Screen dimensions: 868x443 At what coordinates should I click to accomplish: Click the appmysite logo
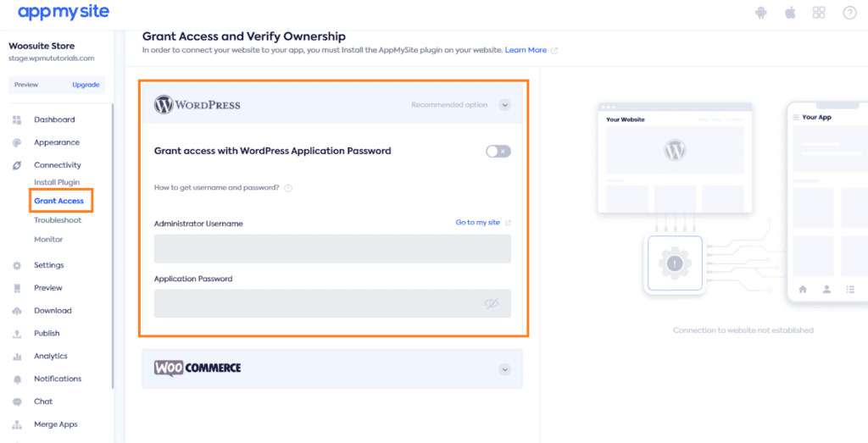click(x=64, y=13)
